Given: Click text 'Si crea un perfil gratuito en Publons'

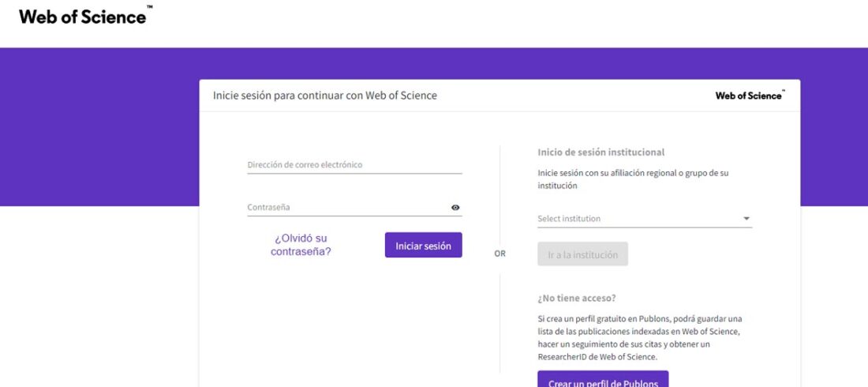Looking at the screenshot, I should [x=604, y=319].
